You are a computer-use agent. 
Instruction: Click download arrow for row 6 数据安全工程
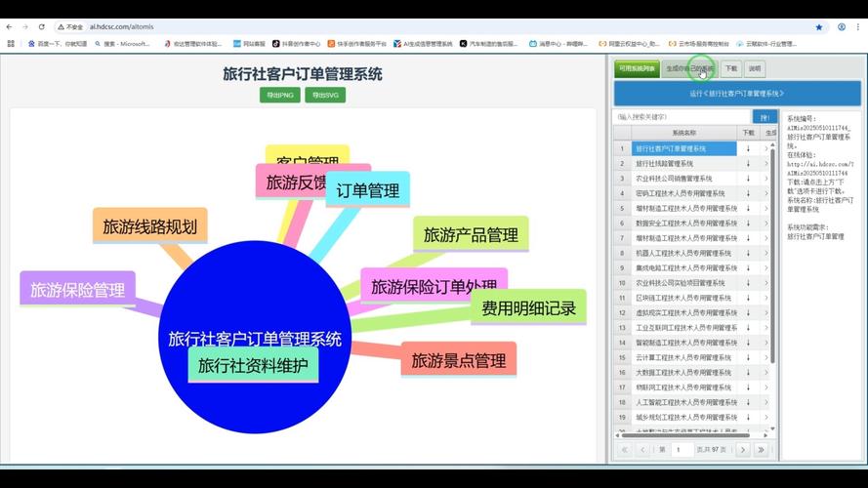coord(749,223)
